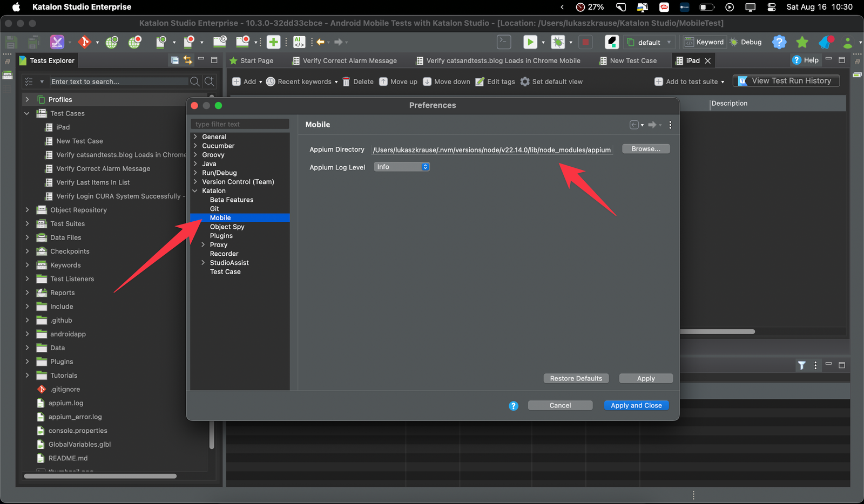Click the help question icon in Preferences
The height and width of the screenshot is (504, 864).
coord(514,406)
